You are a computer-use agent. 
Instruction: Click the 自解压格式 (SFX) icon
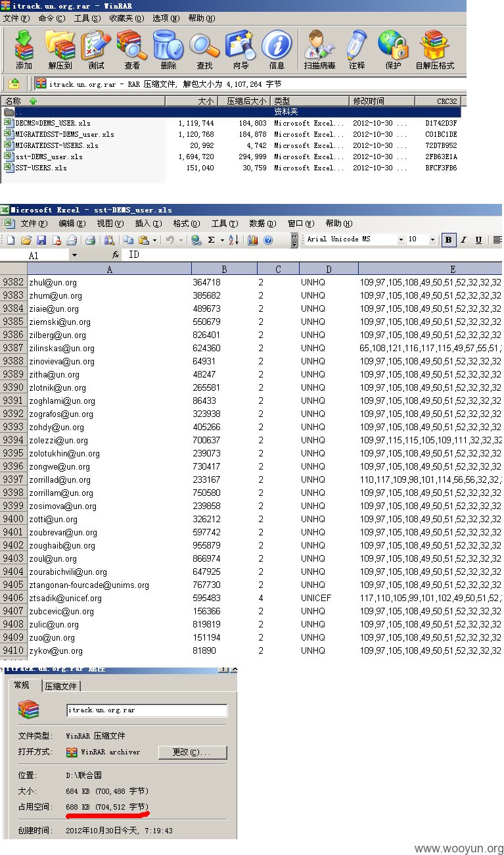tap(435, 49)
